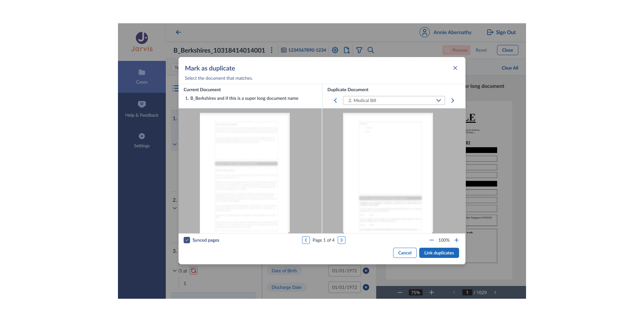Open Help & Feedback in the sidebar

click(x=142, y=109)
